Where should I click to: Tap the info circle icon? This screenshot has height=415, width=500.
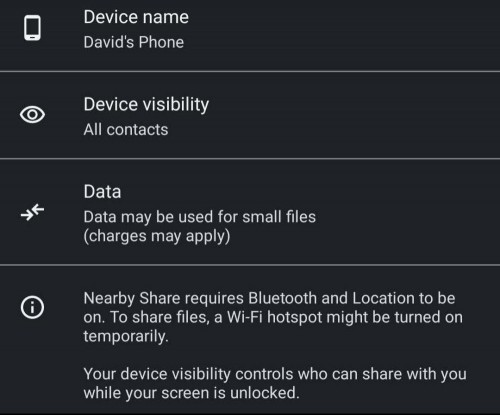tap(32, 307)
